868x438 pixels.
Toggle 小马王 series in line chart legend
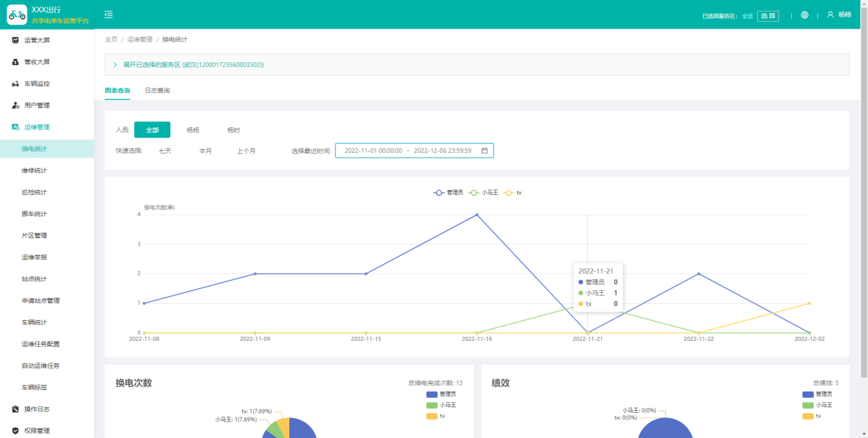(x=483, y=193)
